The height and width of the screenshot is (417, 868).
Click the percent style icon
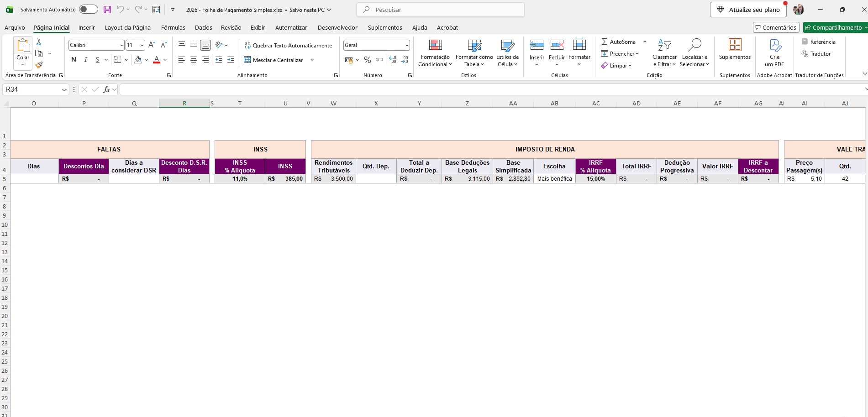pyautogui.click(x=368, y=60)
